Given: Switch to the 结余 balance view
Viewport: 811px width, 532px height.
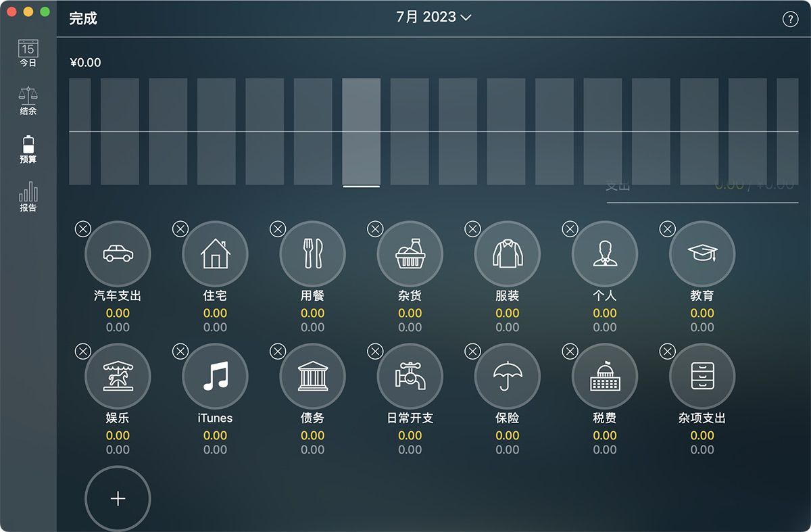Looking at the screenshot, I should tap(27, 101).
